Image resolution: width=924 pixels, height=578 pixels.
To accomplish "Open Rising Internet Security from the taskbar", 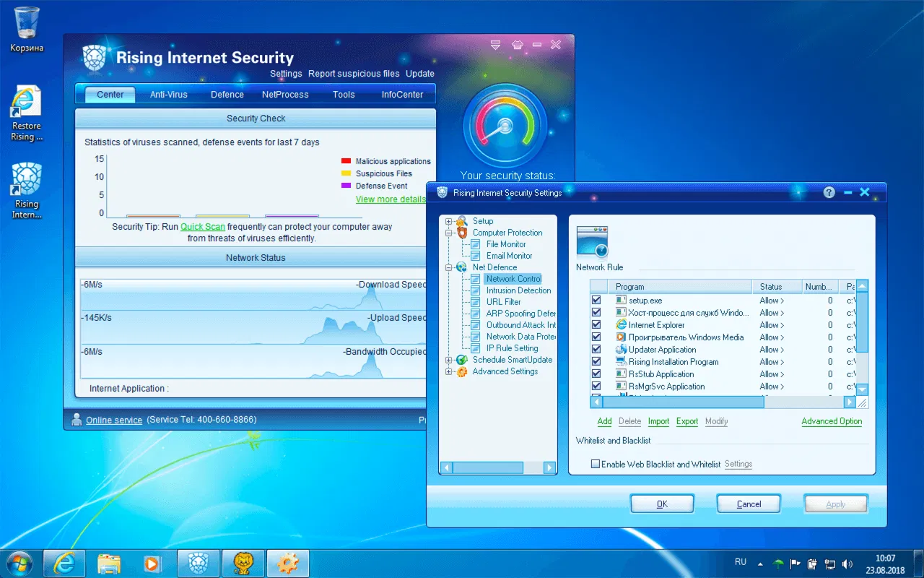I will tap(199, 563).
